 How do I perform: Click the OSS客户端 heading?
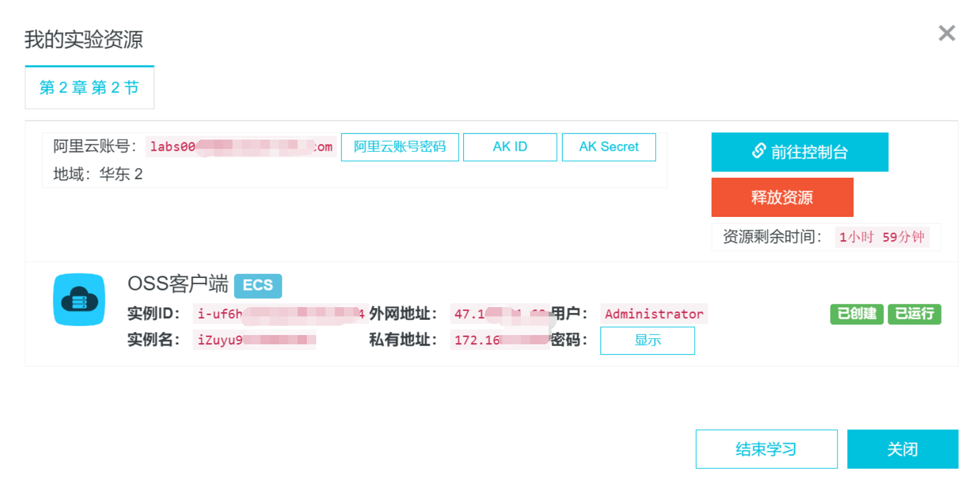point(178,284)
